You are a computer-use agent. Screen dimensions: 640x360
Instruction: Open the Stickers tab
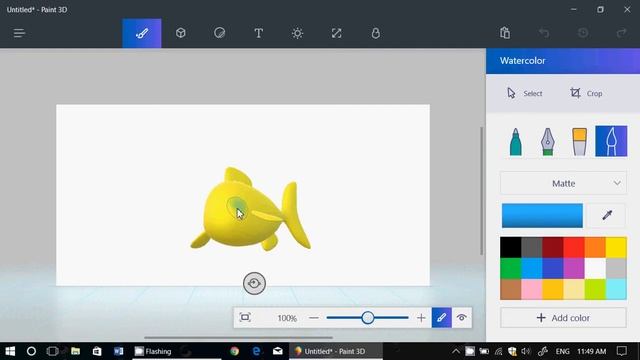(220, 33)
